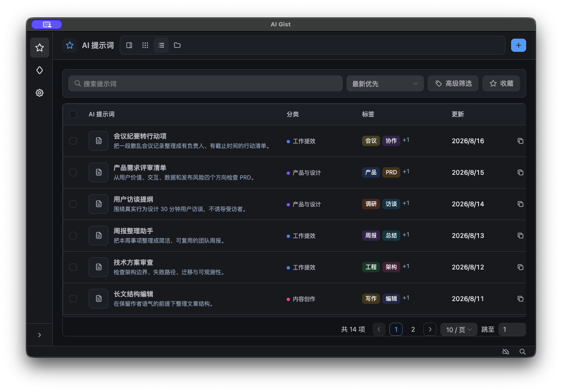Open the 最新优先 sort dropdown
The image size is (562, 392).
(385, 83)
